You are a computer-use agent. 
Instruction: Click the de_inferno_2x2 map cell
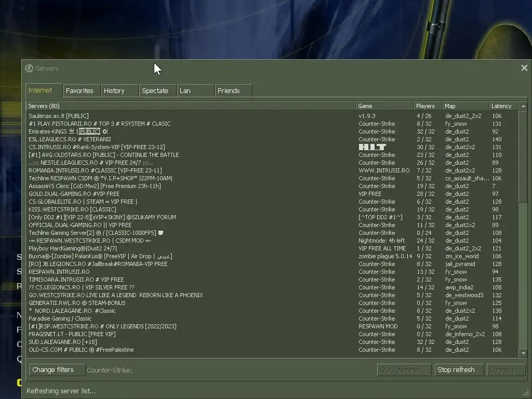click(x=465, y=334)
